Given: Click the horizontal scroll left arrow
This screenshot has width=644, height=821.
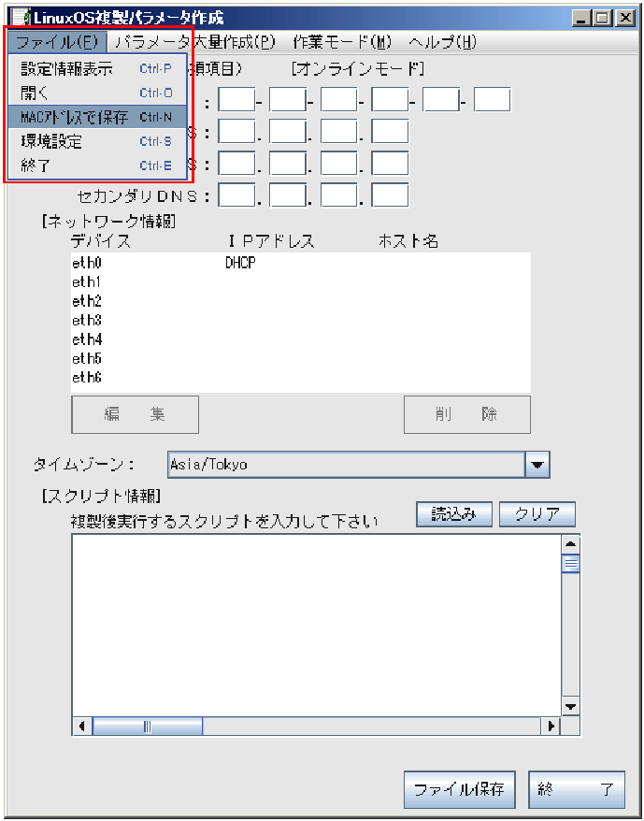Looking at the screenshot, I should pyautogui.click(x=82, y=727).
